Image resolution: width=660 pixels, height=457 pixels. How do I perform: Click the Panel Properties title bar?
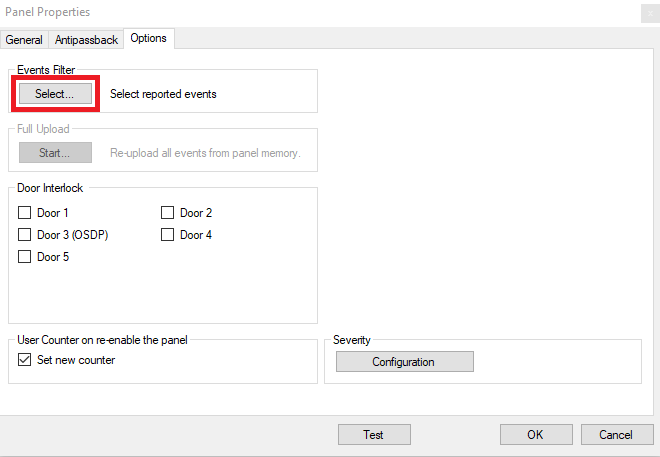pos(320,13)
